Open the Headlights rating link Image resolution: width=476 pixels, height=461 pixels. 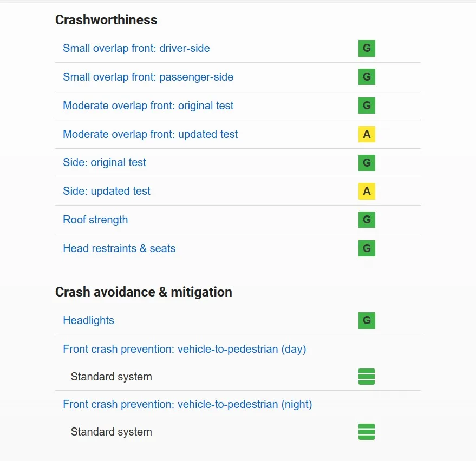coord(88,320)
